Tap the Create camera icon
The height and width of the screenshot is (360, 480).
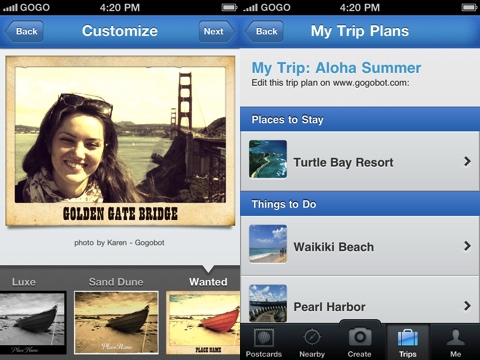(360, 337)
